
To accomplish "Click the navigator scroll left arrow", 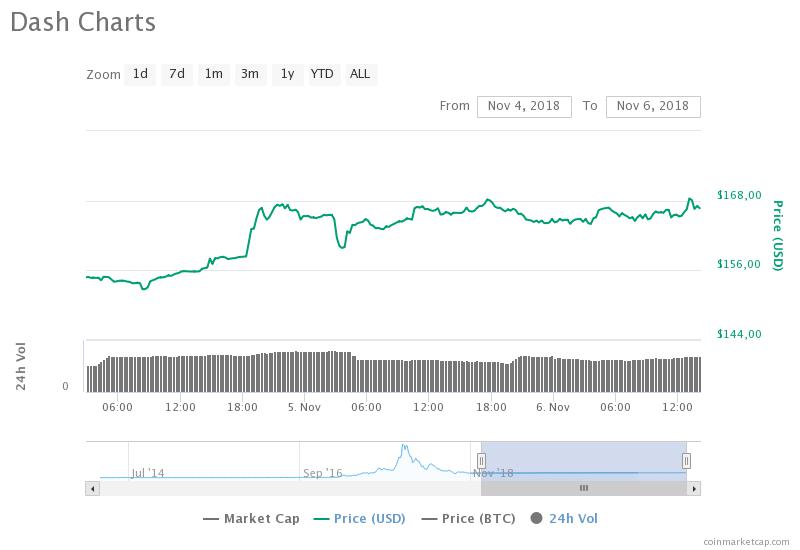I will tap(92, 489).
